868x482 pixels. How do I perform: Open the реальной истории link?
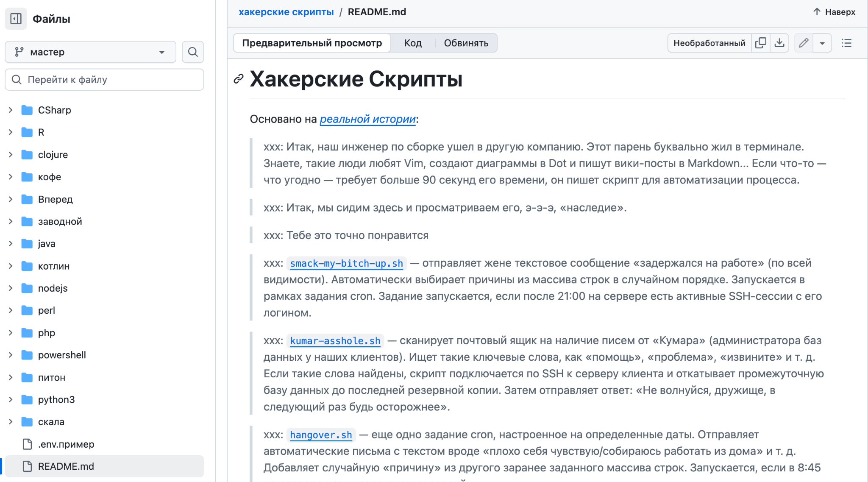coord(367,119)
